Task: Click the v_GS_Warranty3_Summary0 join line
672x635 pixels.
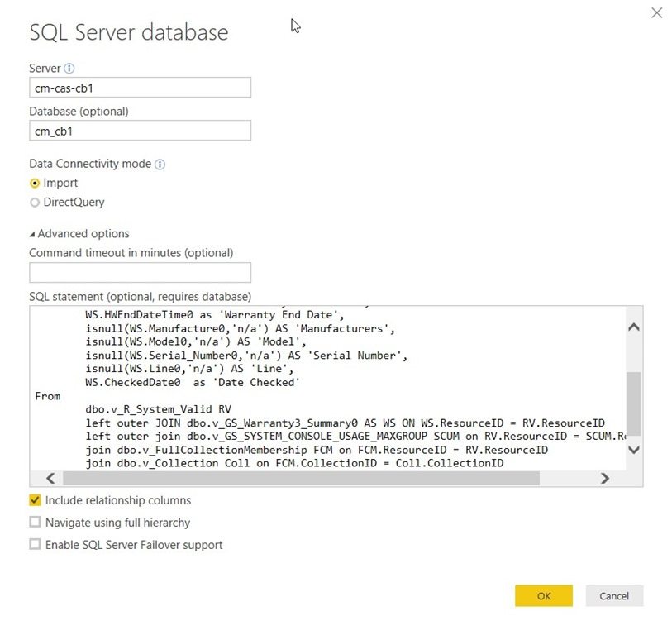Action: pos(345,423)
